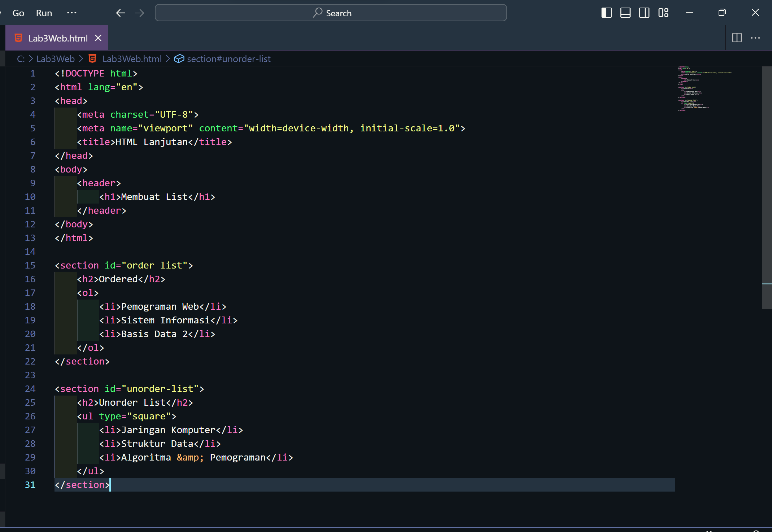Click inside the Search bar
The image size is (772, 532).
click(331, 13)
